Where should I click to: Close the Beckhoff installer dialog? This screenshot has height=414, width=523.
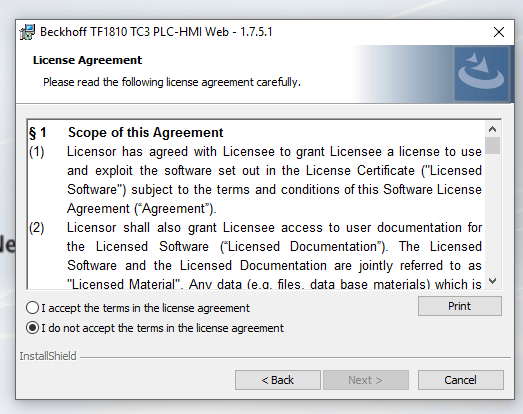tap(499, 32)
